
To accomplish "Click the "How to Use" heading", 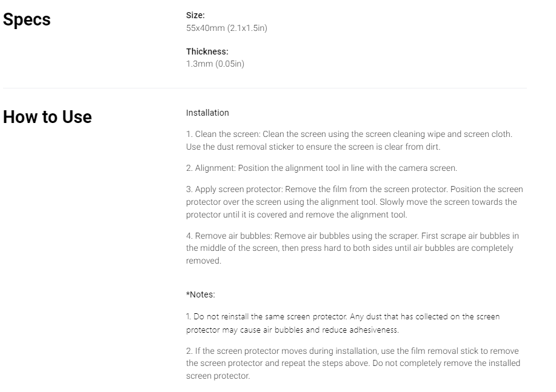I will point(47,117).
